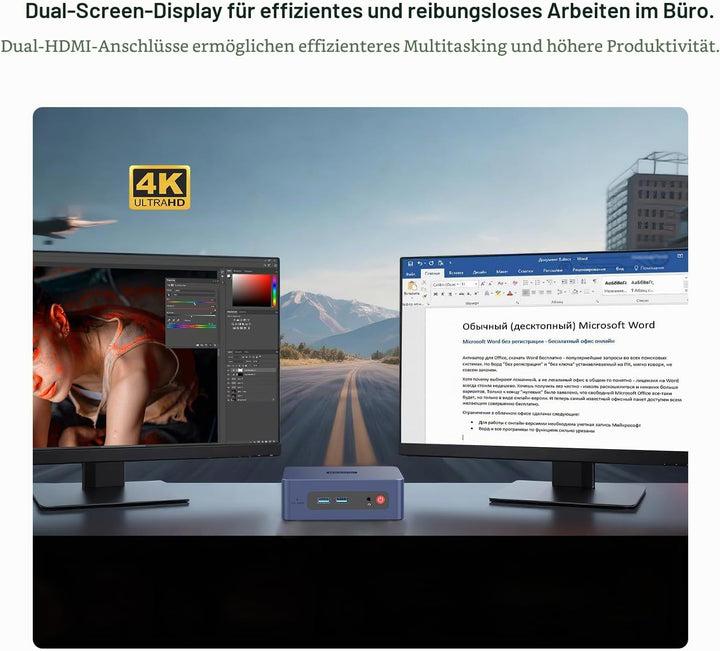Apply strikethrough in Word's font group

461,294
